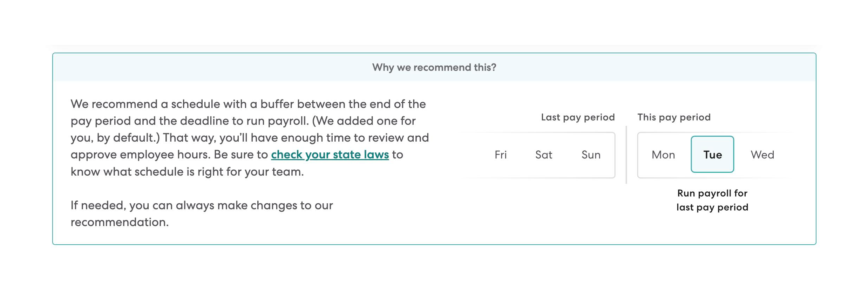Click Wed in this pay period
868x293 pixels.
(x=762, y=155)
